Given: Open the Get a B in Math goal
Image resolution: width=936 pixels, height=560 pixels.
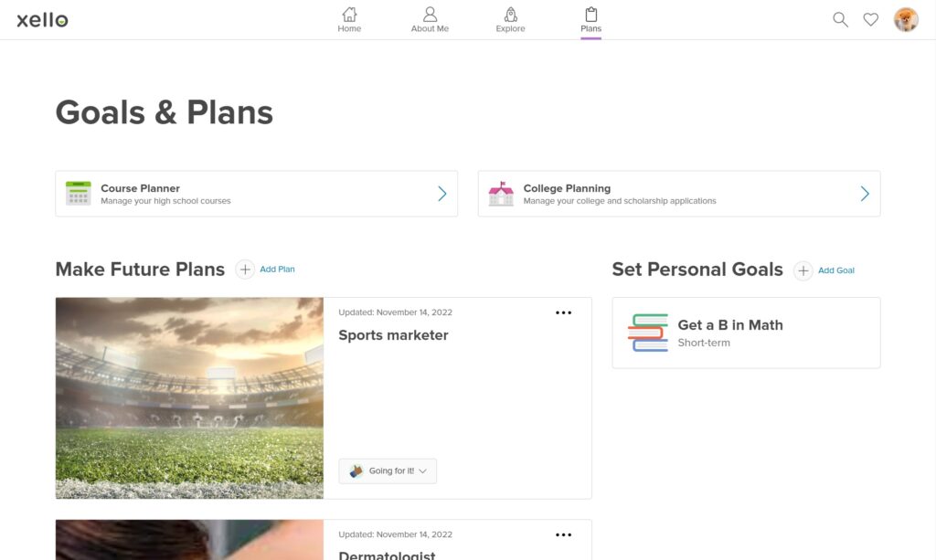Looking at the screenshot, I should pos(745,333).
